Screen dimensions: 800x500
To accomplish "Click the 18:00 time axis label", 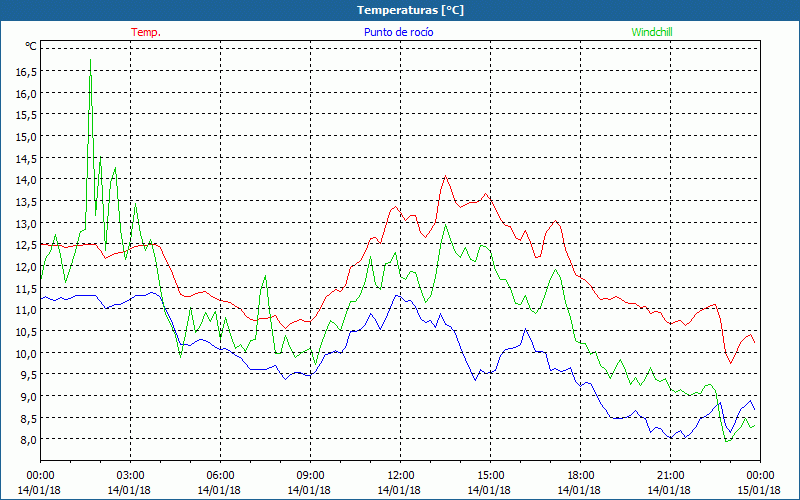I will point(580,476).
